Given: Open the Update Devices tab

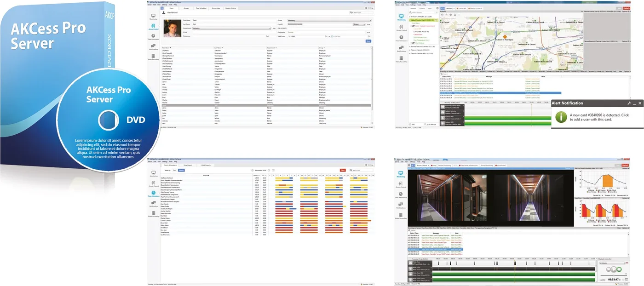Looking at the screenshot, I should tap(231, 8).
